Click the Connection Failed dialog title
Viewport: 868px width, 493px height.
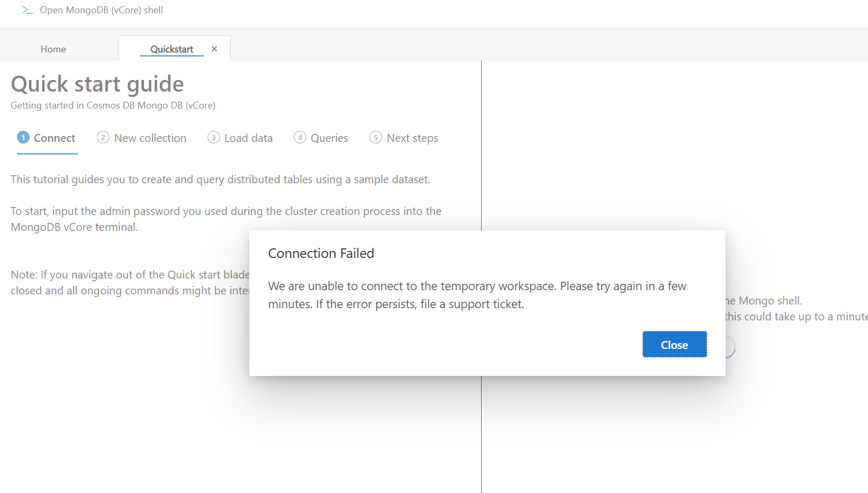(x=321, y=253)
